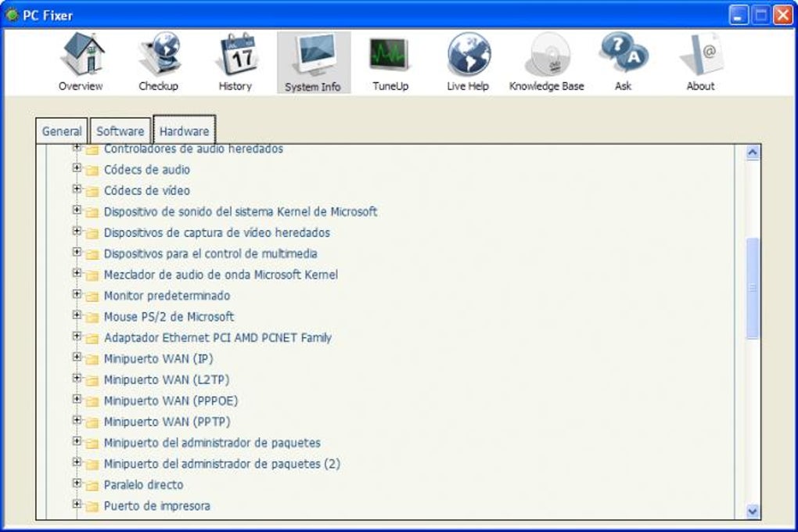Select the Puerto de impresora text
This screenshot has width=798, height=532.
point(156,506)
